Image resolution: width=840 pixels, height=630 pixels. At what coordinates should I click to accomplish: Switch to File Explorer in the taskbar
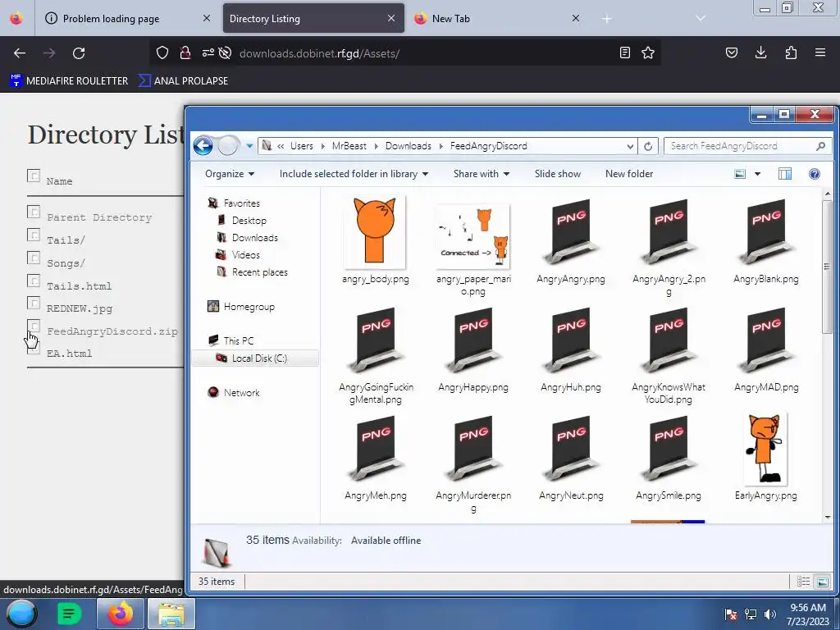(x=171, y=614)
